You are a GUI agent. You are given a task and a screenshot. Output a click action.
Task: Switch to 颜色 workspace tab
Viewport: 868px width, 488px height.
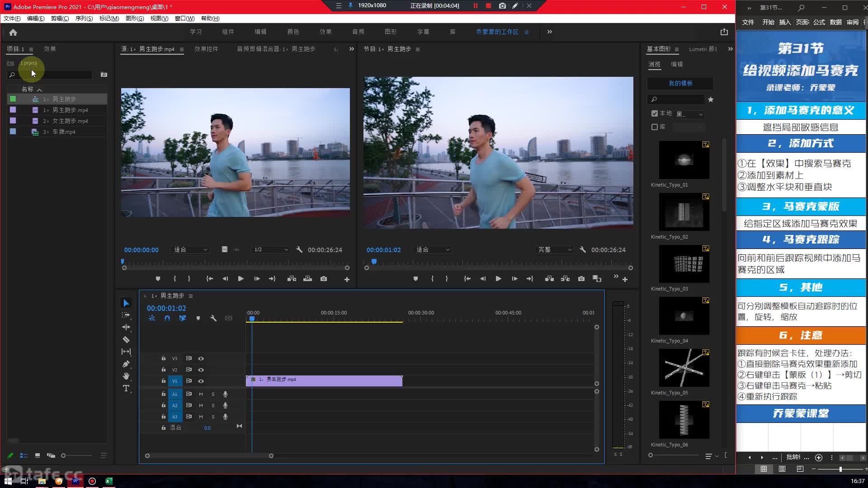[293, 32]
